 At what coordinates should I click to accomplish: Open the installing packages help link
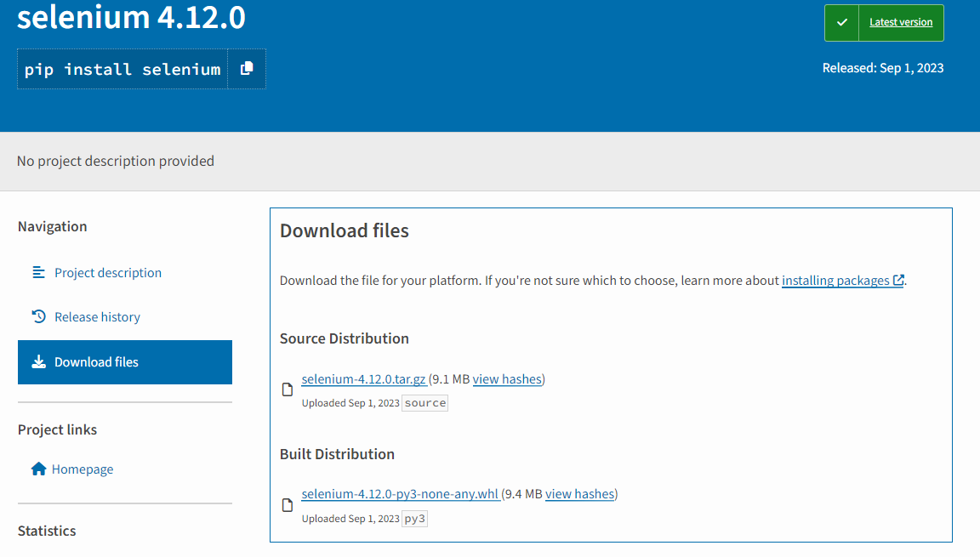(x=835, y=281)
